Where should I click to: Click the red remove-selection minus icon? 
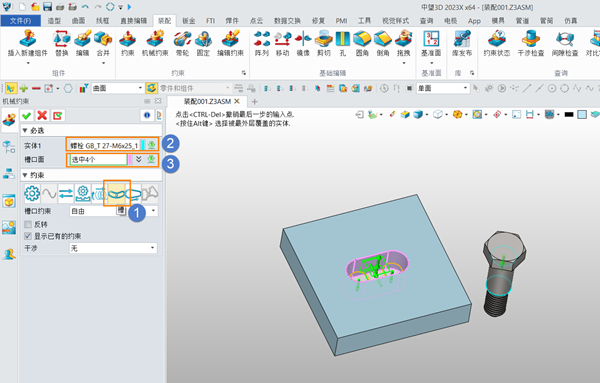pos(36,88)
